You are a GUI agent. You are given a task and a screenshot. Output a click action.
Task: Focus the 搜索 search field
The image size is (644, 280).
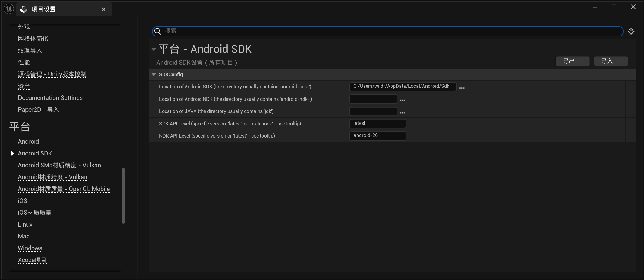click(388, 31)
